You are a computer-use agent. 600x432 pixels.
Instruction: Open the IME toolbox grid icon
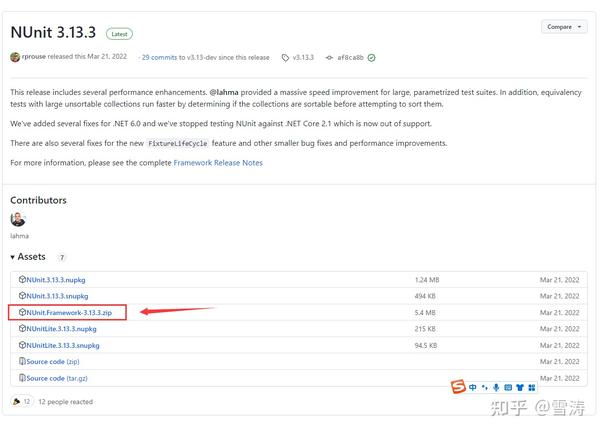[x=532, y=387]
